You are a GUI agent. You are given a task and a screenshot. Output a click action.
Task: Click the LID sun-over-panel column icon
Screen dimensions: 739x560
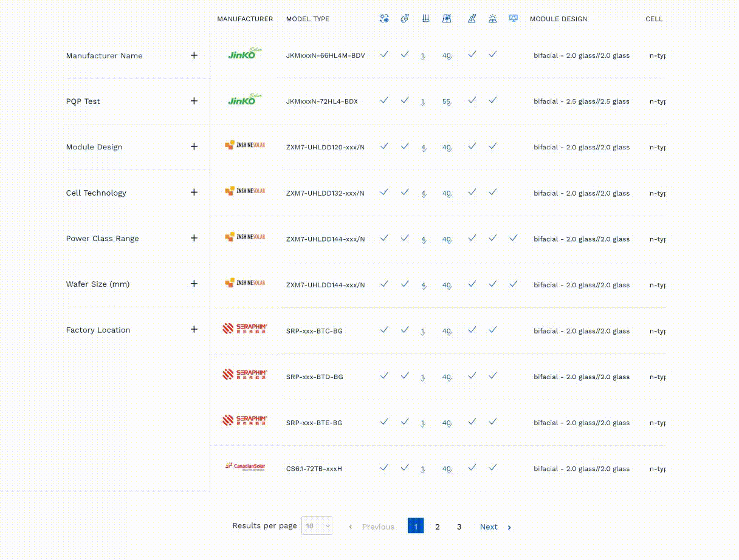[x=493, y=19]
